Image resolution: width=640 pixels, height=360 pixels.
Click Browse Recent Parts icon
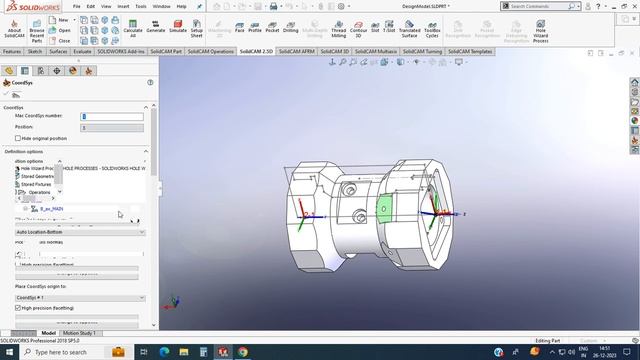pos(37,31)
